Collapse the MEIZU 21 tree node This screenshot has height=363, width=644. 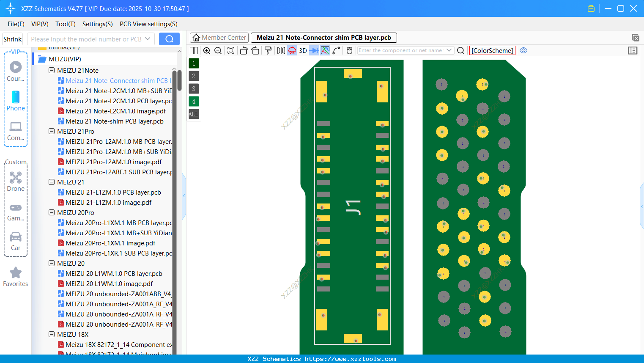52,182
